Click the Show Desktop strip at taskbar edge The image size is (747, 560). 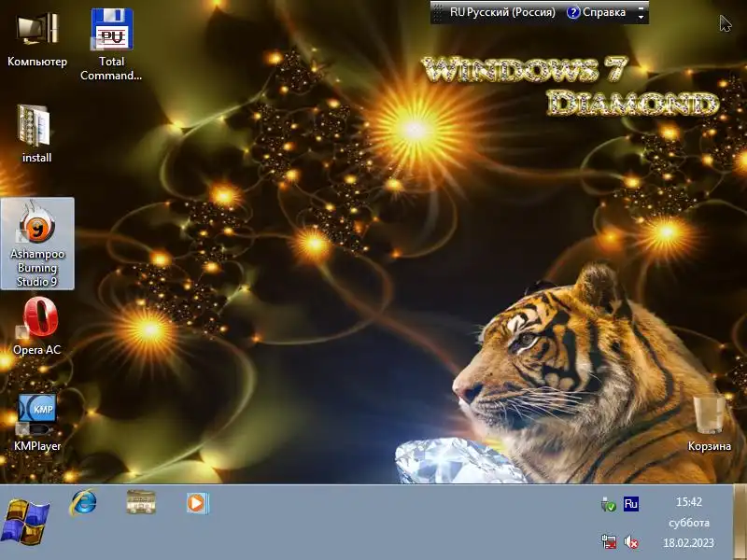pos(740,522)
